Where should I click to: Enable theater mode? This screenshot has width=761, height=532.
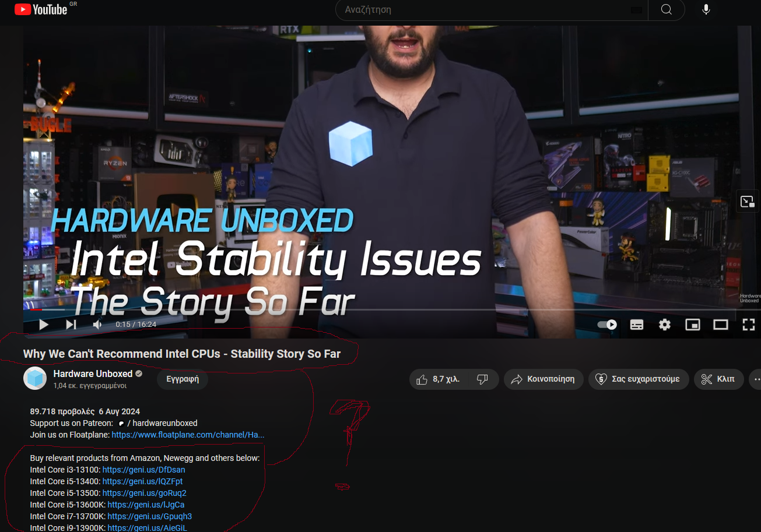[721, 325]
